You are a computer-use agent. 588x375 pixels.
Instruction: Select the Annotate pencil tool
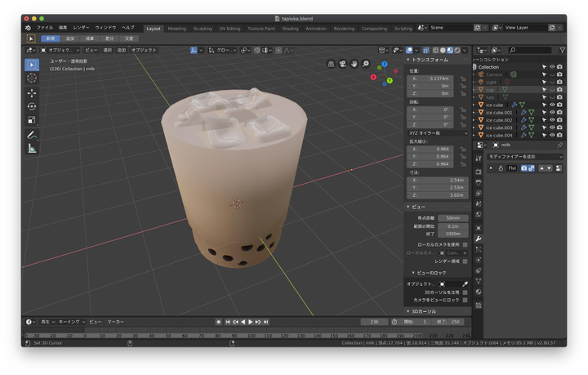click(32, 135)
